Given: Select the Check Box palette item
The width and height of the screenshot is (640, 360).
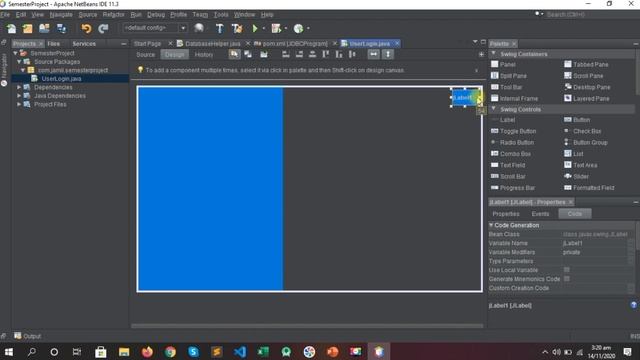Looking at the screenshot, I should coord(582,131).
